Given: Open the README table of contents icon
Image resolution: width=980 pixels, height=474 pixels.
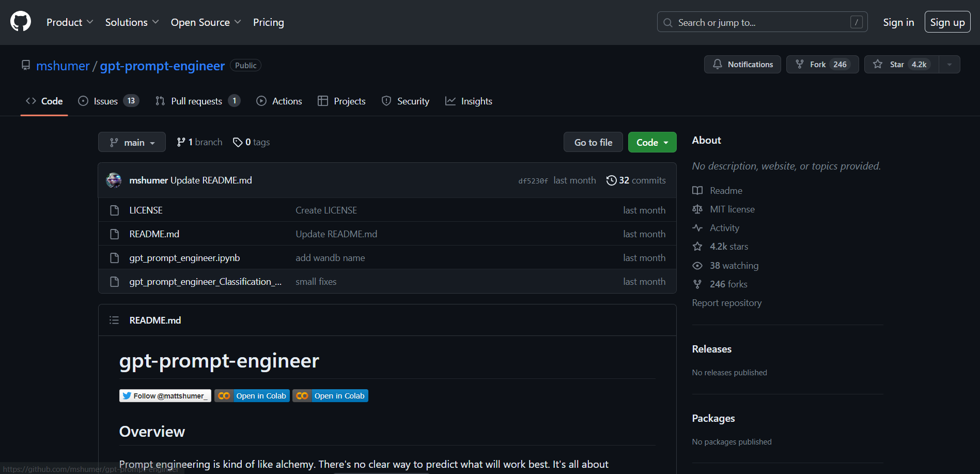Looking at the screenshot, I should pos(114,320).
